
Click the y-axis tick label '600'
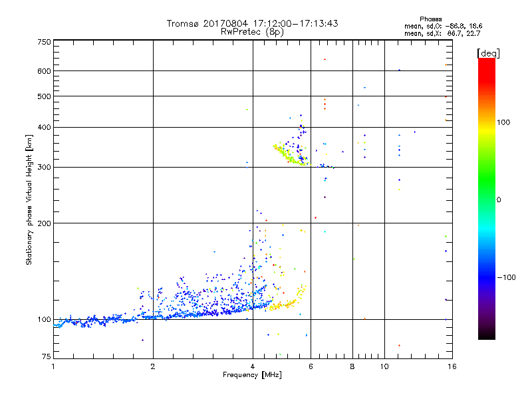pyautogui.click(x=44, y=71)
